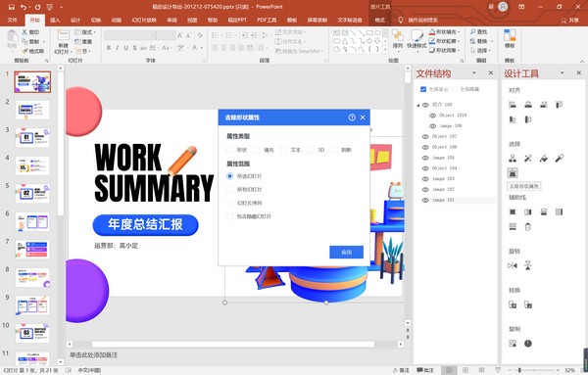
Task: Click the save icon in title bar
Action: [11, 7]
